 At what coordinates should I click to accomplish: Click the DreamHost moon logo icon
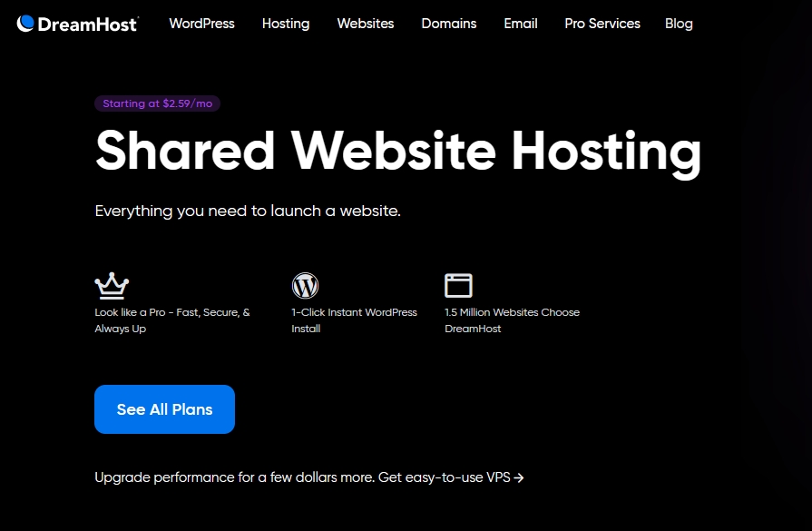(25, 24)
